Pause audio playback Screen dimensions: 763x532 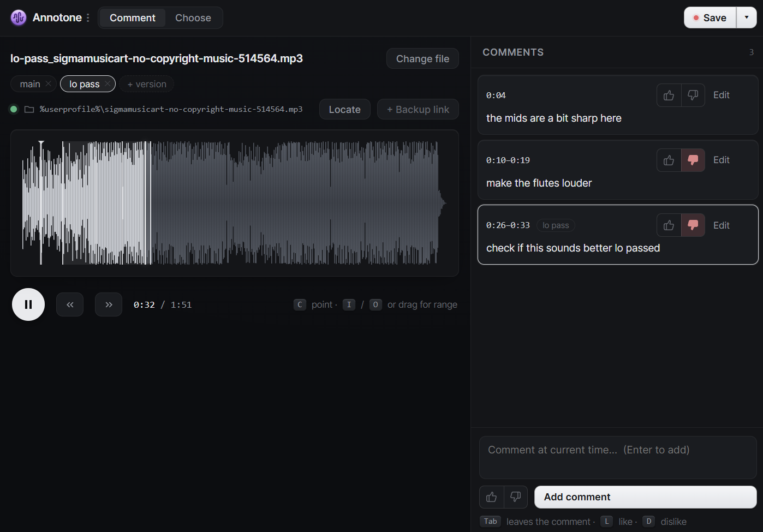pos(28,304)
